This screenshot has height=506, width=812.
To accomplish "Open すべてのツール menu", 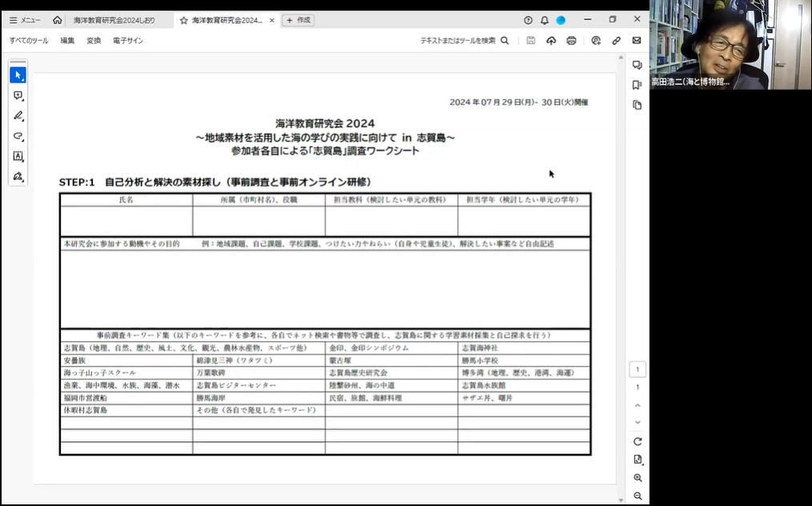I will click(x=29, y=40).
